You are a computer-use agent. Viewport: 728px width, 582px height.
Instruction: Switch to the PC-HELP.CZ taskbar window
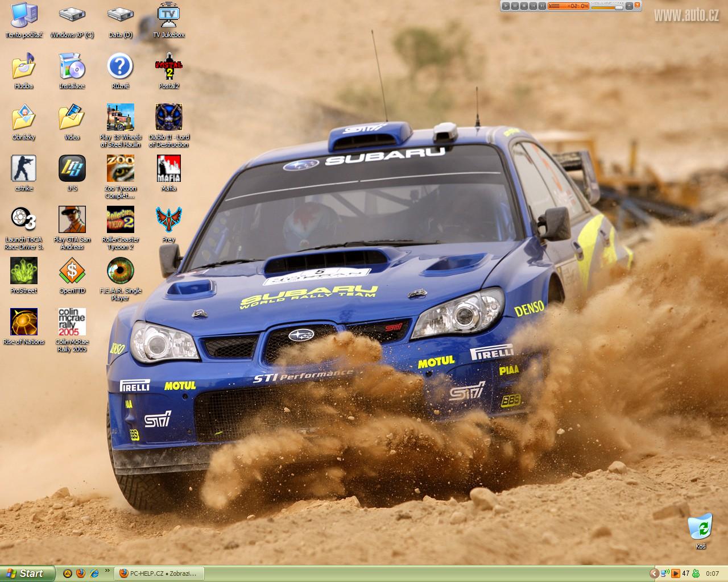pyautogui.click(x=159, y=573)
